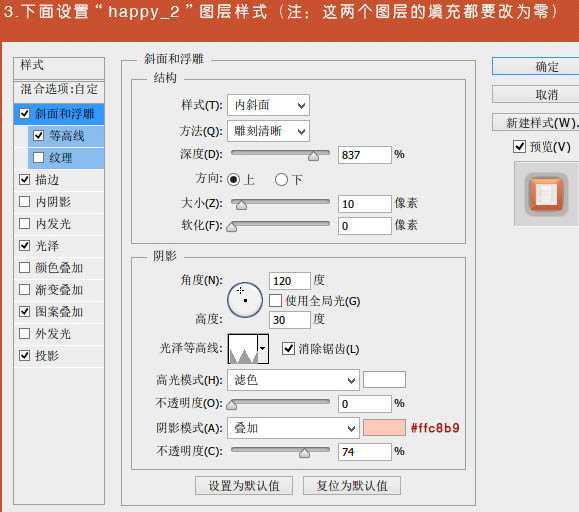Click the gloss contour thumbnail
The image size is (579, 512).
click(x=243, y=349)
